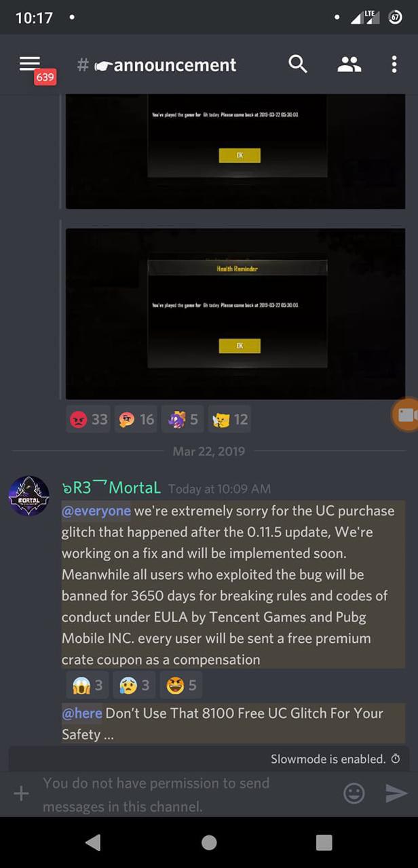
Task: Show the member list icon
Action: click(x=349, y=64)
